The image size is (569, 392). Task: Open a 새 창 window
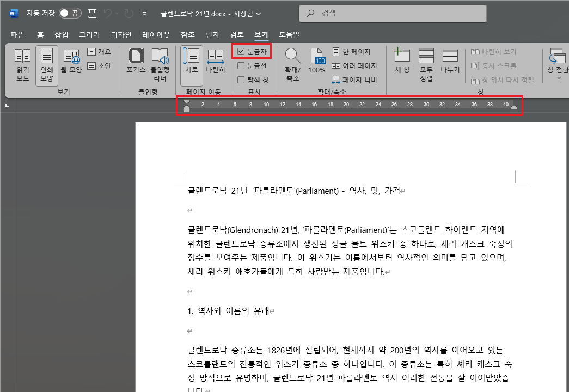coord(402,62)
